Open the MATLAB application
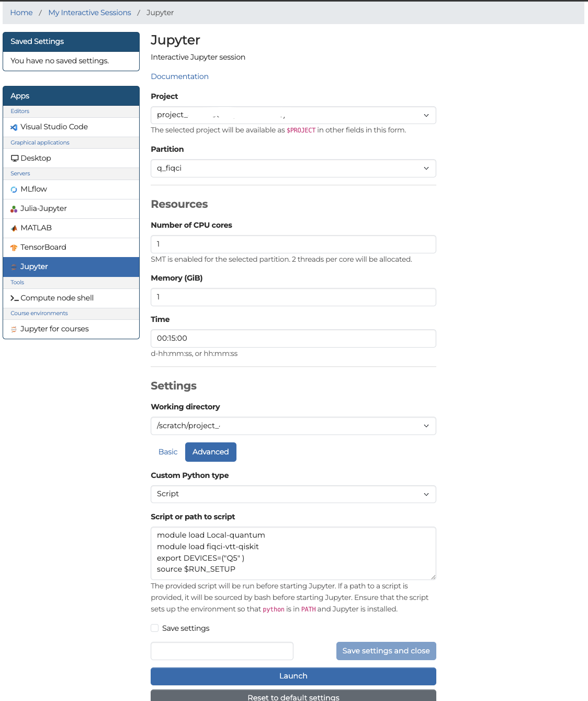Viewport: 588px width, 701px height. point(36,228)
